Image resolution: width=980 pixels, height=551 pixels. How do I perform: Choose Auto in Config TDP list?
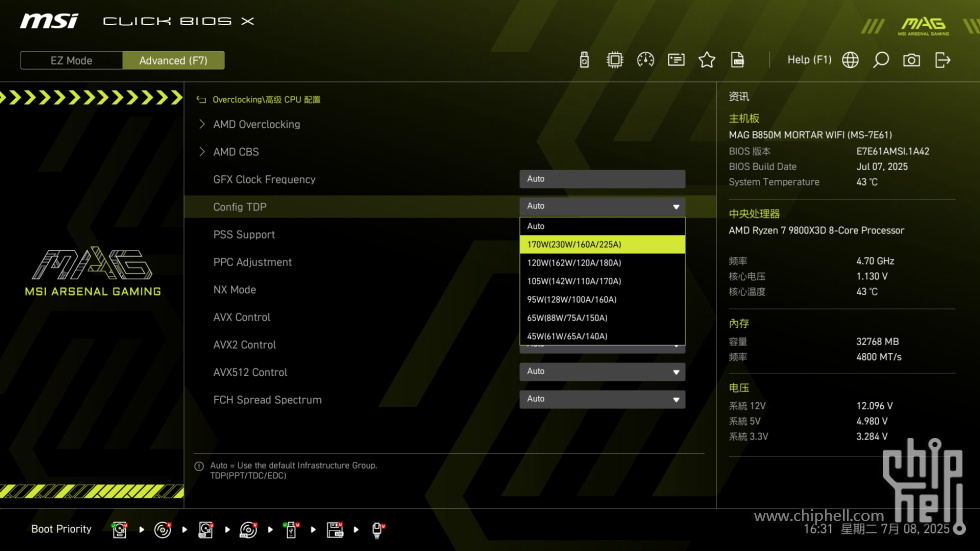click(x=602, y=226)
